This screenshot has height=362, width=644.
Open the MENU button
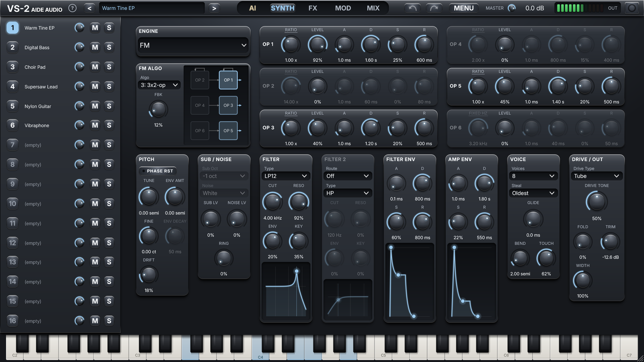click(x=464, y=8)
